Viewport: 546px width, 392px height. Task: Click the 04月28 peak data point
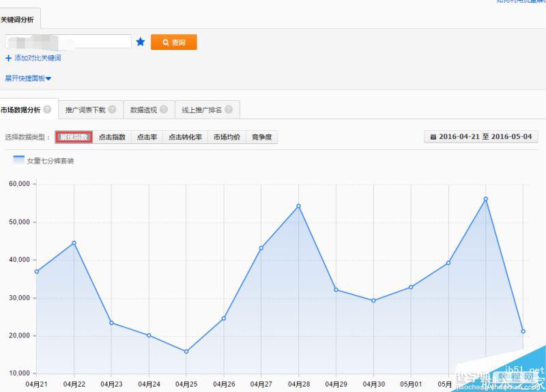click(298, 206)
